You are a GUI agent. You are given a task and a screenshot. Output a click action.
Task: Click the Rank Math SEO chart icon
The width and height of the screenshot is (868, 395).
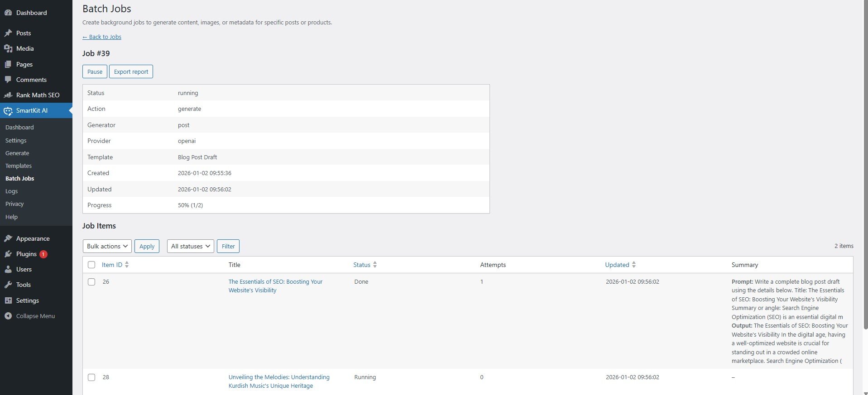8,95
